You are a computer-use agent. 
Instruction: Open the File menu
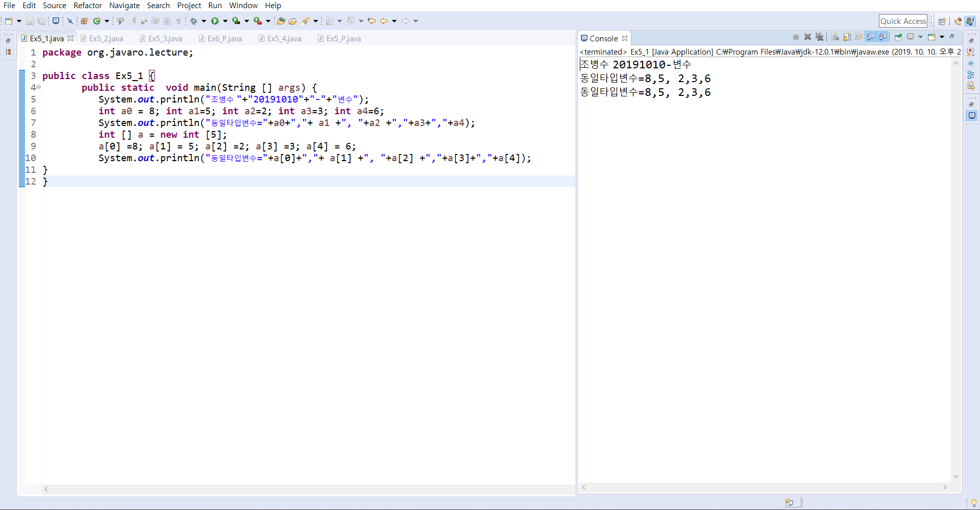(10, 5)
